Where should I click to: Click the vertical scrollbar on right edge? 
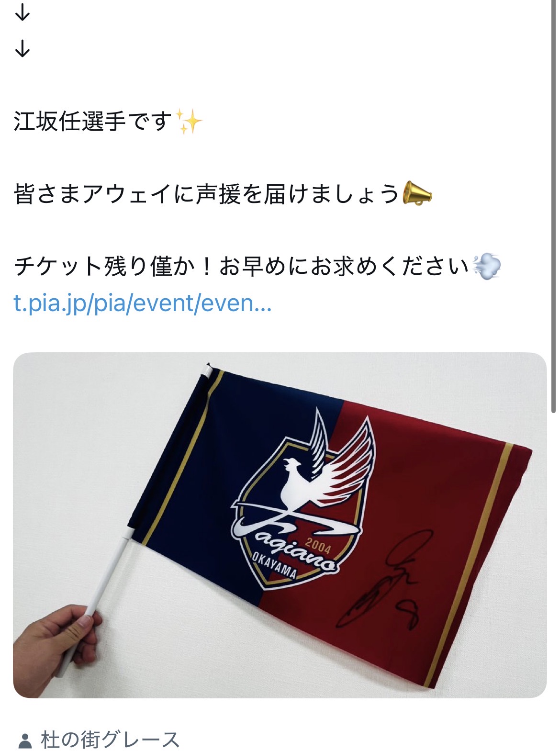[x=554, y=206]
